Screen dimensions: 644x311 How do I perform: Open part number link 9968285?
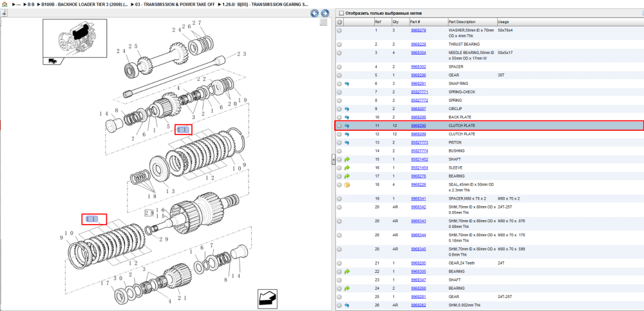point(419,263)
